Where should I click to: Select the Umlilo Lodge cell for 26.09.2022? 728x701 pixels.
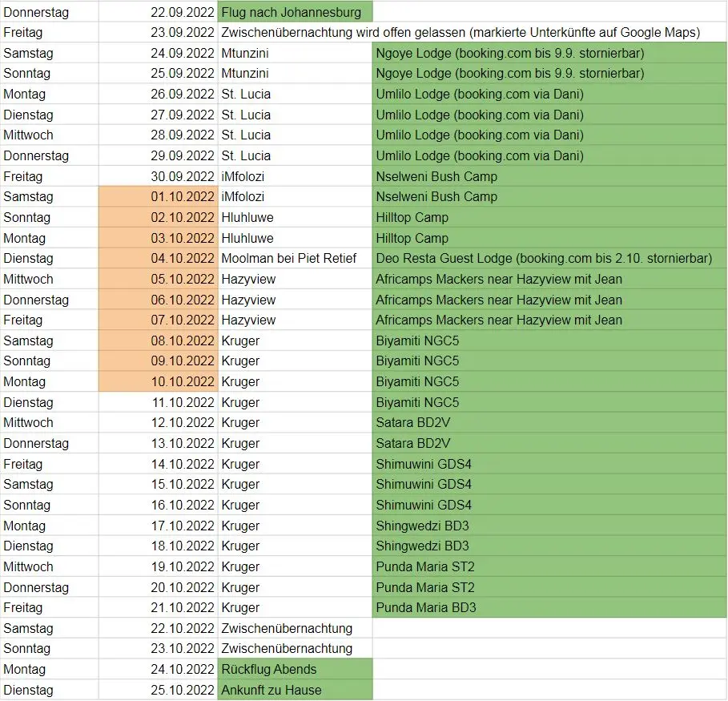click(549, 94)
